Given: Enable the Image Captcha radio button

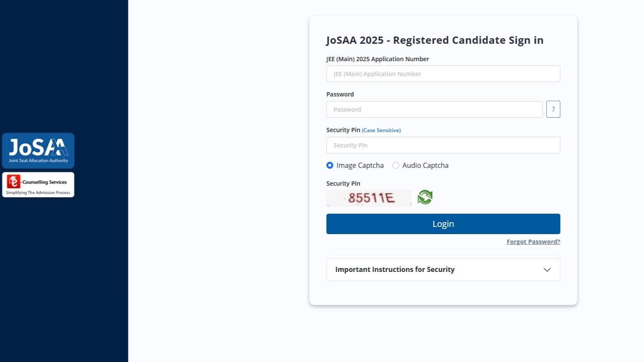Looking at the screenshot, I should coord(330,165).
